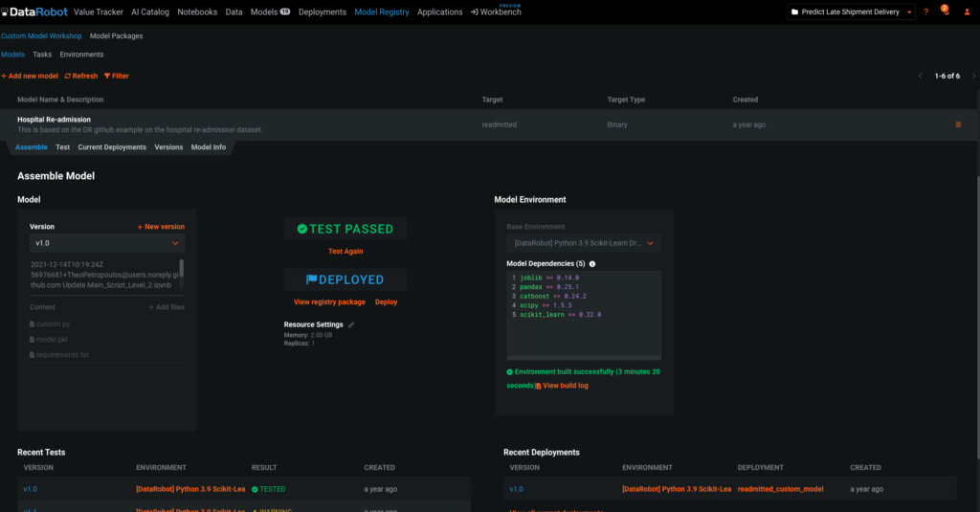Screen dimensions: 980x512
Task: Open the Deployments menu
Action: click(x=322, y=11)
